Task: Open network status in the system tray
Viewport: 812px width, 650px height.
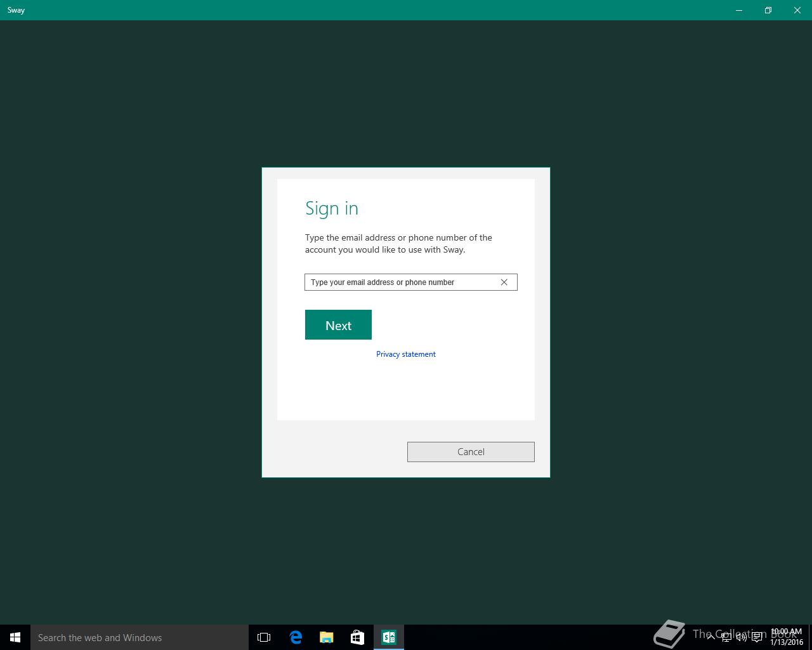Action: coord(726,637)
